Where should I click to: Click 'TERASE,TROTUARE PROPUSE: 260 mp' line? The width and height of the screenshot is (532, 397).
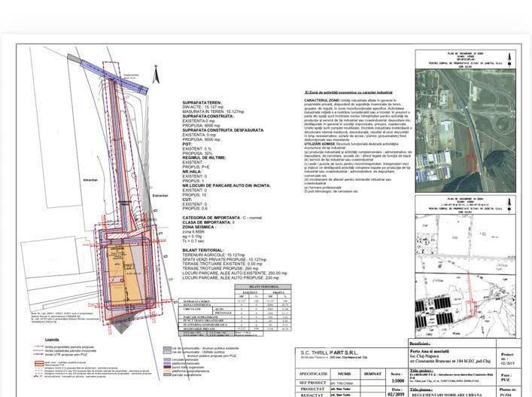click(x=220, y=269)
